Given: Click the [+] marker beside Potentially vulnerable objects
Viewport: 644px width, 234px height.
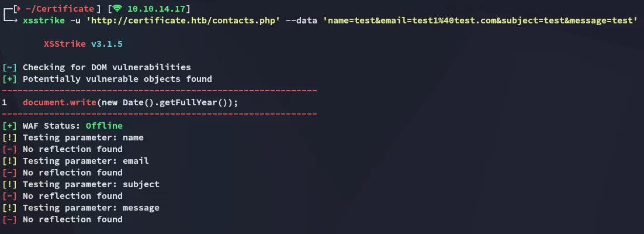Looking at the screenshot, I should (x=9, y=79).
